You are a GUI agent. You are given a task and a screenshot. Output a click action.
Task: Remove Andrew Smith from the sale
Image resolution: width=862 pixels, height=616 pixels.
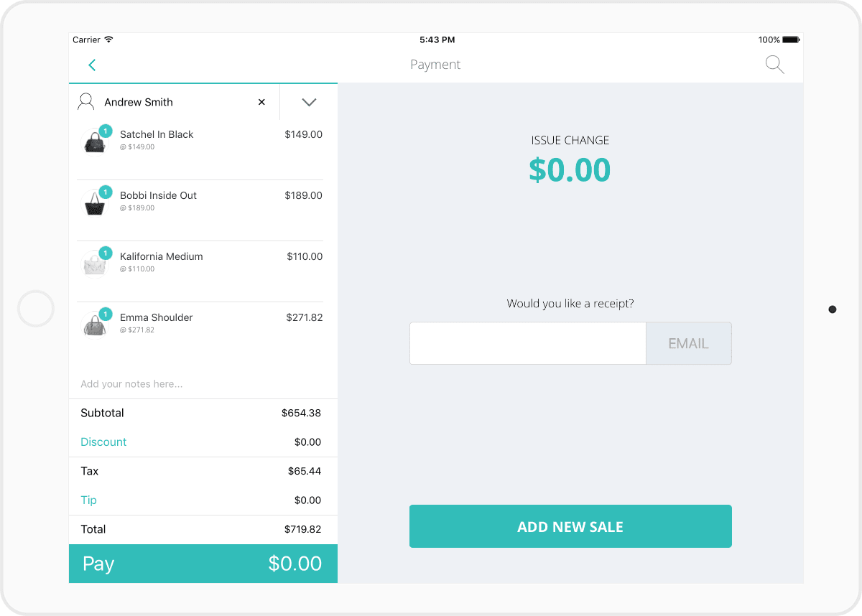[261, 102]
